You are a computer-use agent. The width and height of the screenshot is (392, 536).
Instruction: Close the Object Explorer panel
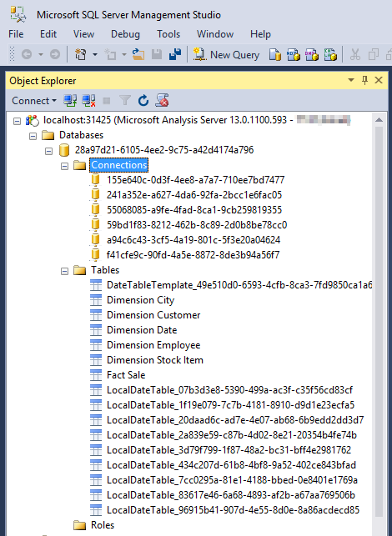tap(379, 80)
